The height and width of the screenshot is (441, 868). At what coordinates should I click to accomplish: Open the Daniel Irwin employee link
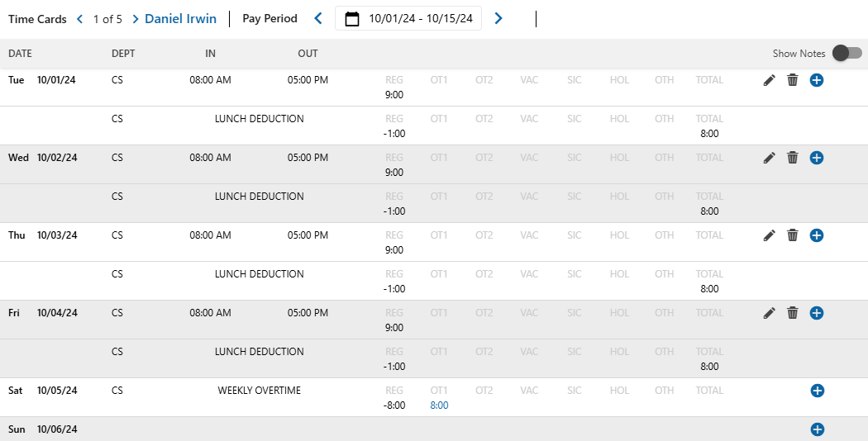[x=183, y=18]
